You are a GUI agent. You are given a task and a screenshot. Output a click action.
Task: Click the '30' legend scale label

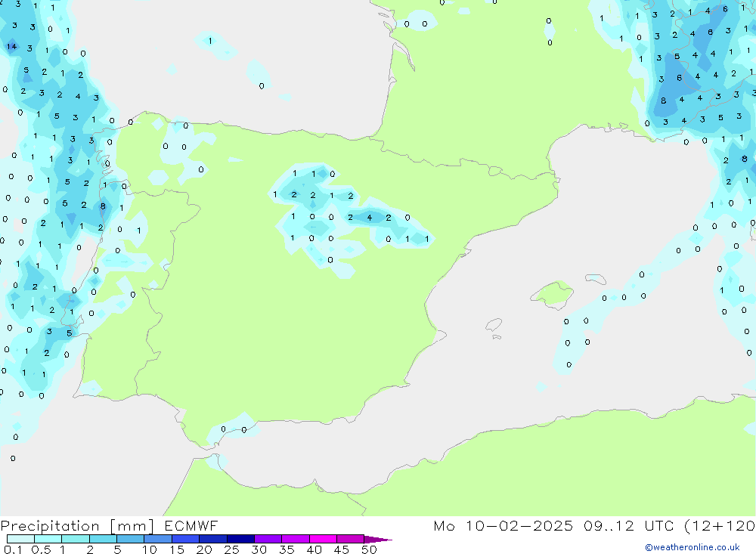259,549
